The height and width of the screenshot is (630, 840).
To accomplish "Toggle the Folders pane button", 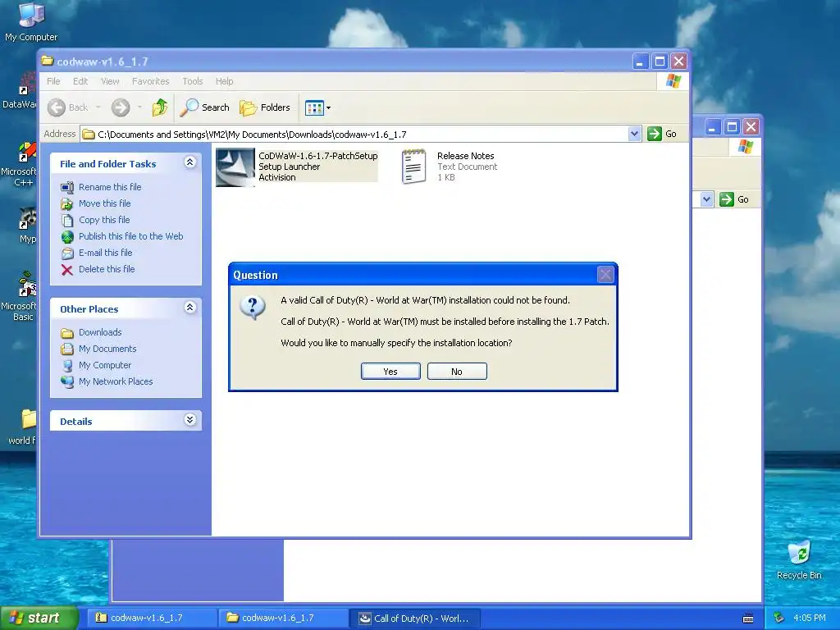I will 265,107.
